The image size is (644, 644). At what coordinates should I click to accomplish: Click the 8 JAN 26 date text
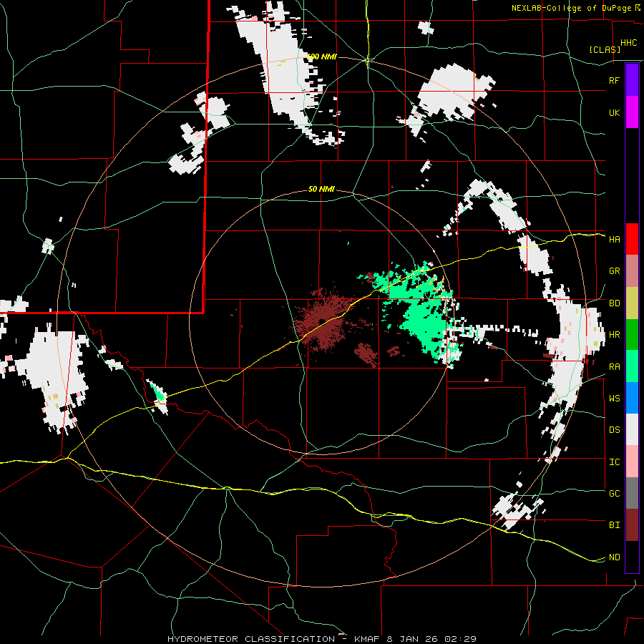pyautogui.click(x=416, y=639)
